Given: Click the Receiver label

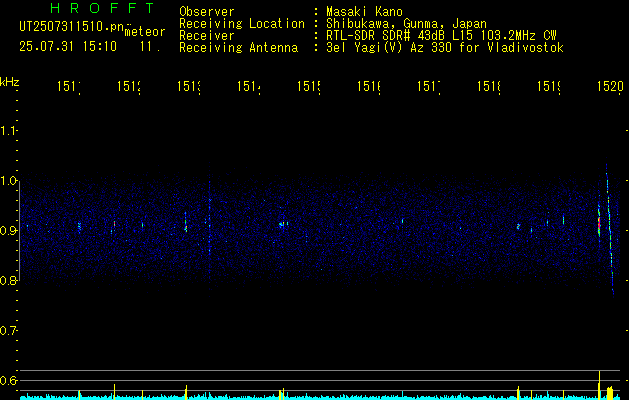Looking at the screenshot, I should click(x=207, y=36).
